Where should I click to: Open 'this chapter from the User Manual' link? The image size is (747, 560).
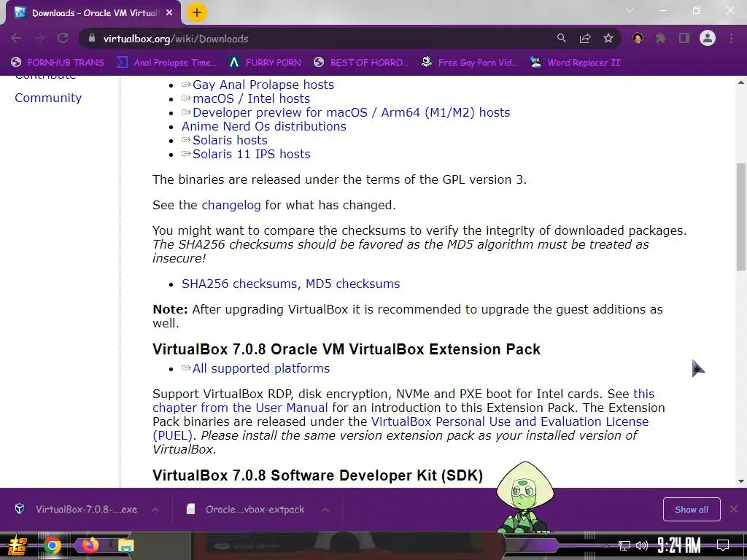tap(240, 408)
